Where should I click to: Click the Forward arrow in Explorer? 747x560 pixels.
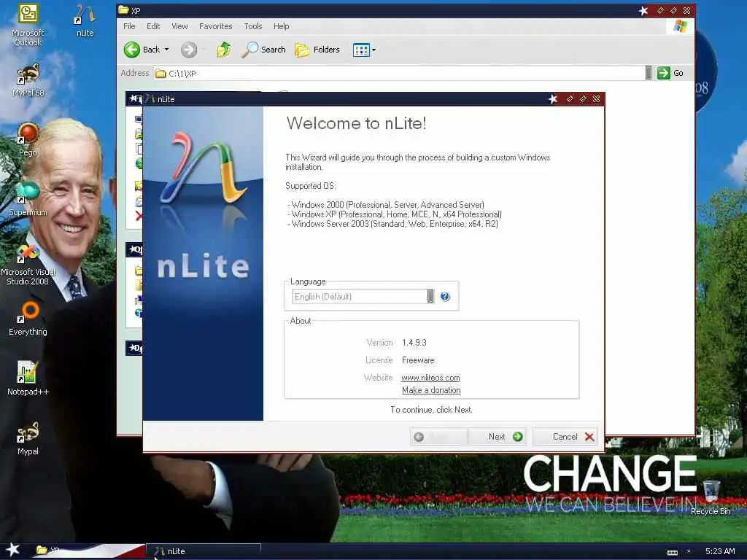[x=189, y=50]
